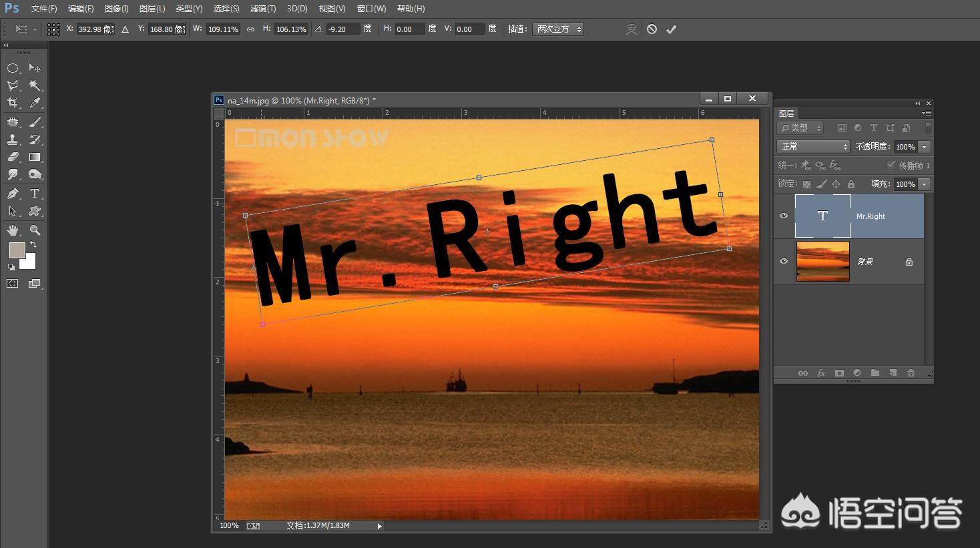This screenshot has width=980, height=548.
Task: Select the Hand tool
Action: tap(13, 230)
